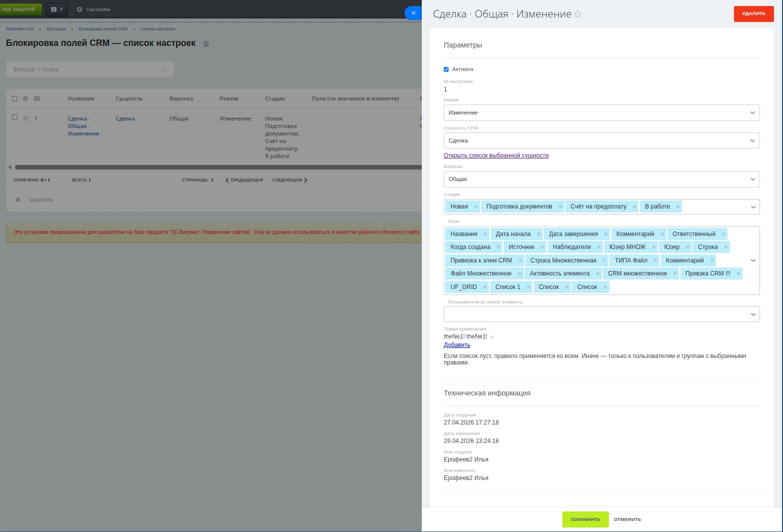The height and width of the screenshot is (532, 783).
Task: Click the notifications icon with count 7
Action: (x=57, y=9)
